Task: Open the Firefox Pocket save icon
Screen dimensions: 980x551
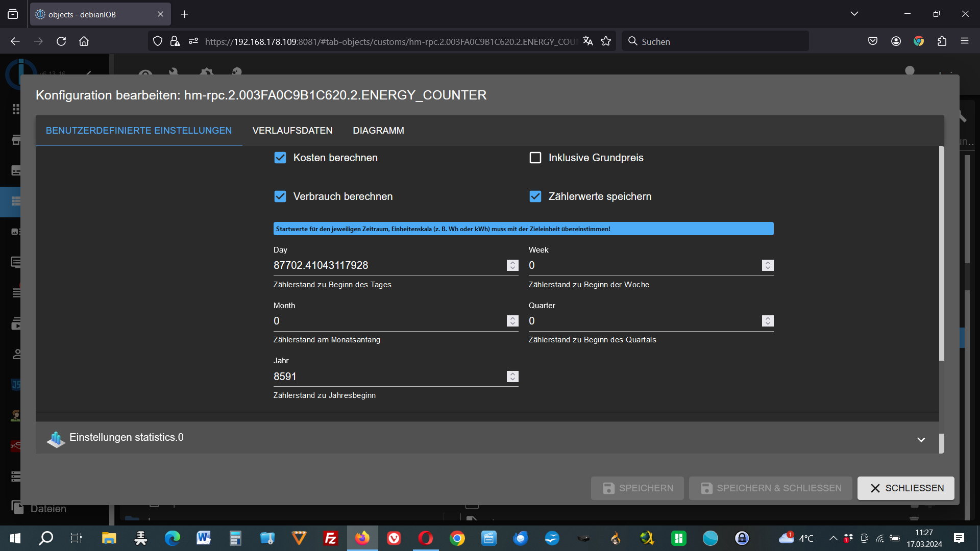Action: [873, 41]
